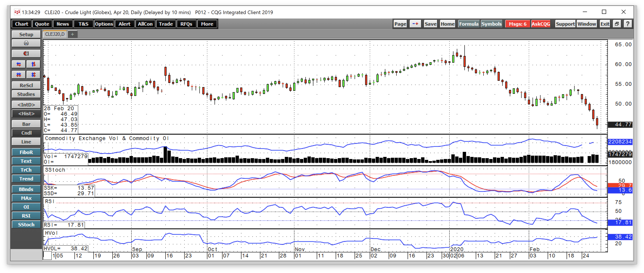Expand the More menu

[x=207, y=24]
